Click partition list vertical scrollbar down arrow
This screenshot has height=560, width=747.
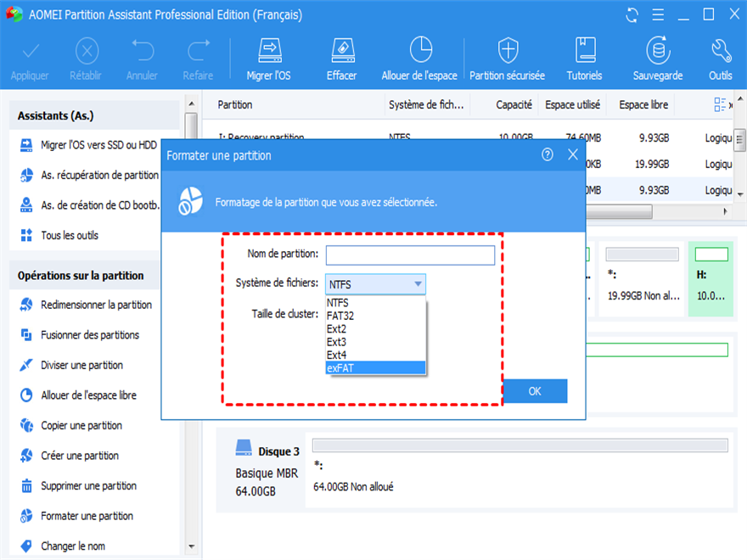740,194
